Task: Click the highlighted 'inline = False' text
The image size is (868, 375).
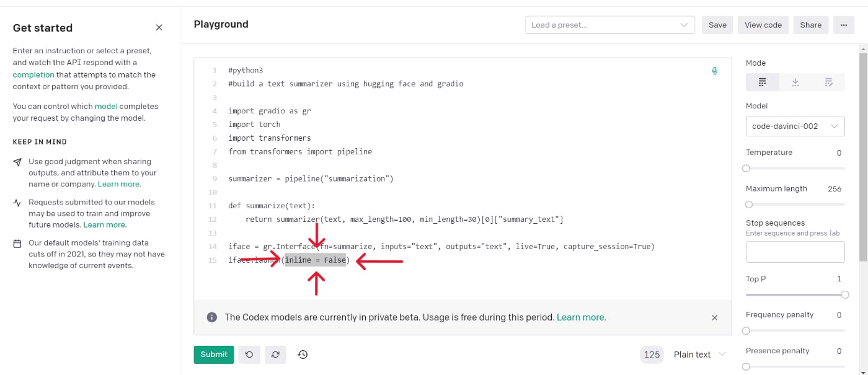Action: (315, 260)
